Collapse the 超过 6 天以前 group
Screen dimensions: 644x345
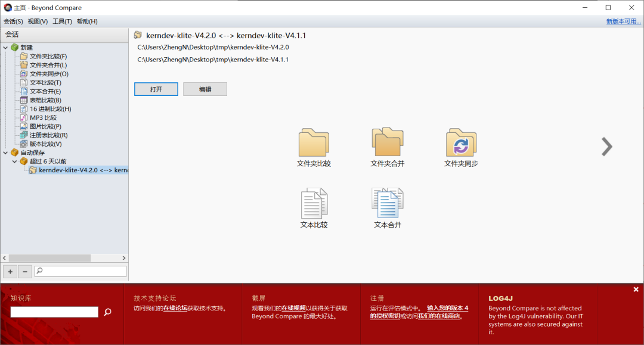point(15,161)
